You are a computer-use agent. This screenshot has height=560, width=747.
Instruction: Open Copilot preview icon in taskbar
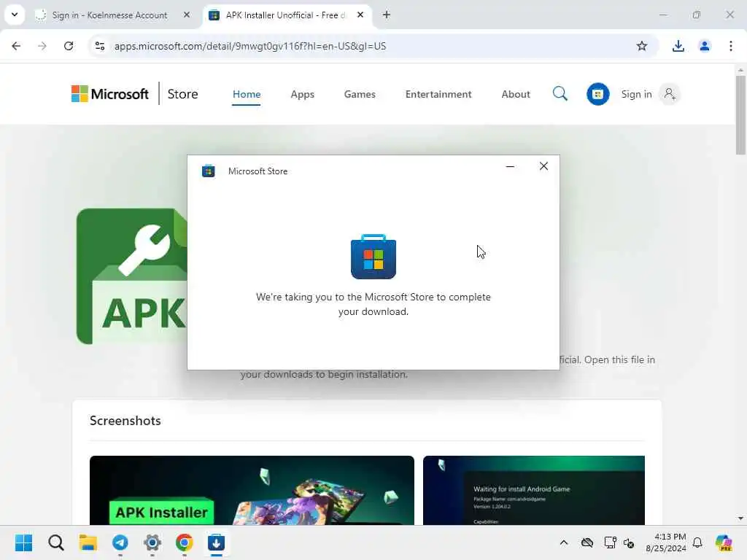click(724, 542)
